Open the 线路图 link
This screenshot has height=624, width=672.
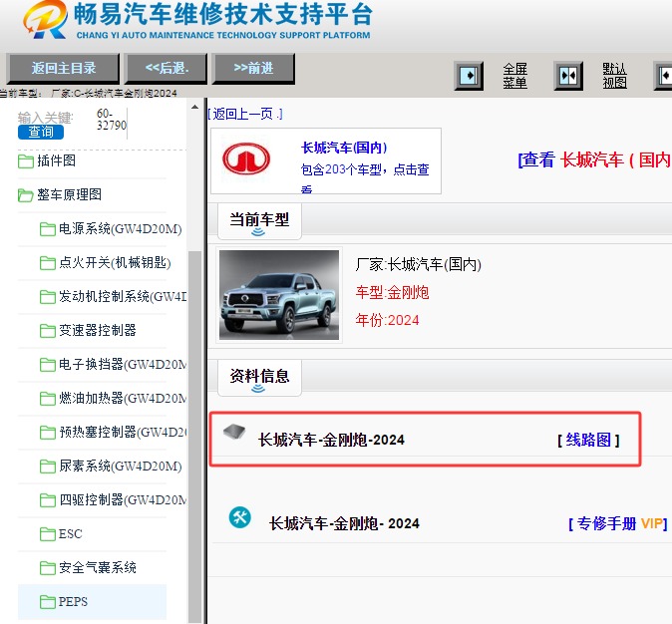[588, 440]
